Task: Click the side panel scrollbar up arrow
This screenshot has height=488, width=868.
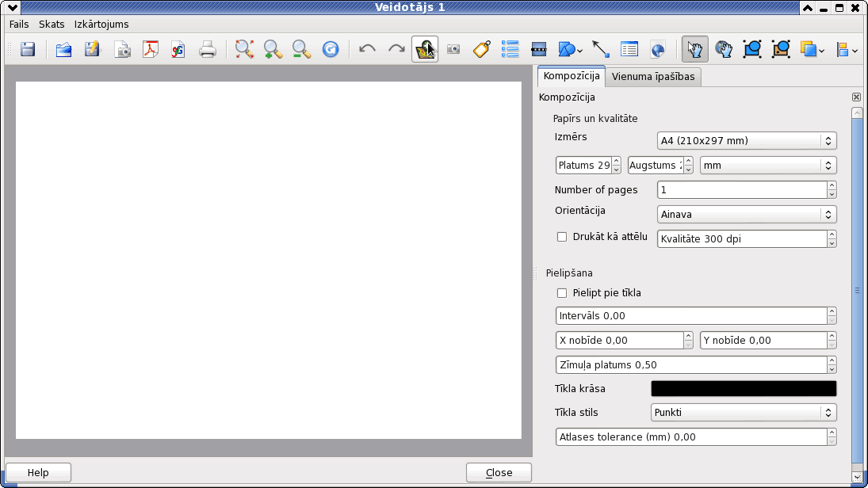Action: click(857, 112)
